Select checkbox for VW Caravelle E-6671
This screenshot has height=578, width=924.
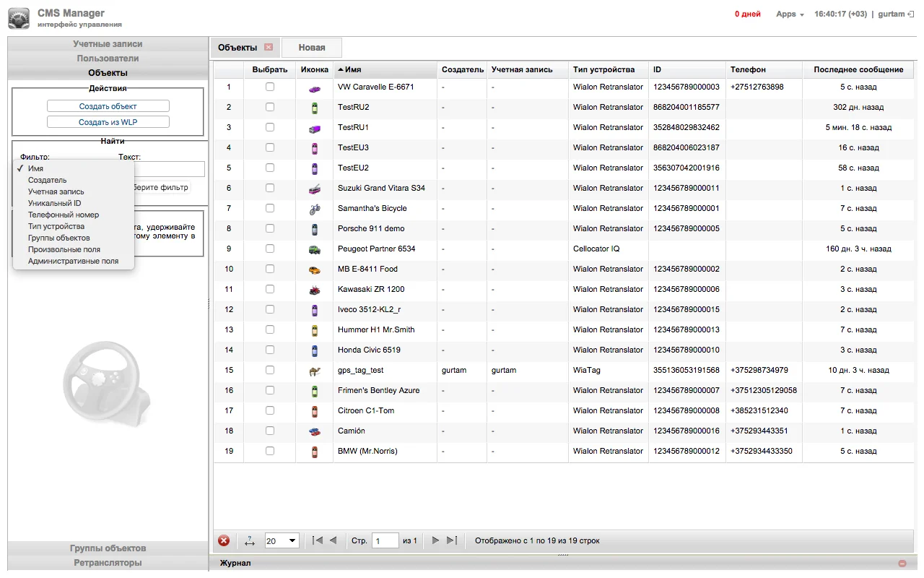tap(270, 87)
